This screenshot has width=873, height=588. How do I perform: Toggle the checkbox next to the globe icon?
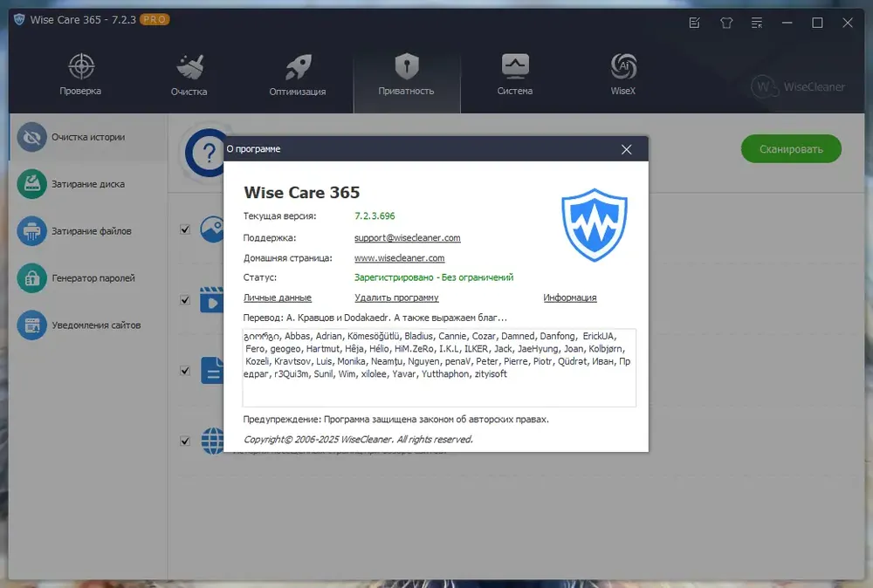(185, 441)
